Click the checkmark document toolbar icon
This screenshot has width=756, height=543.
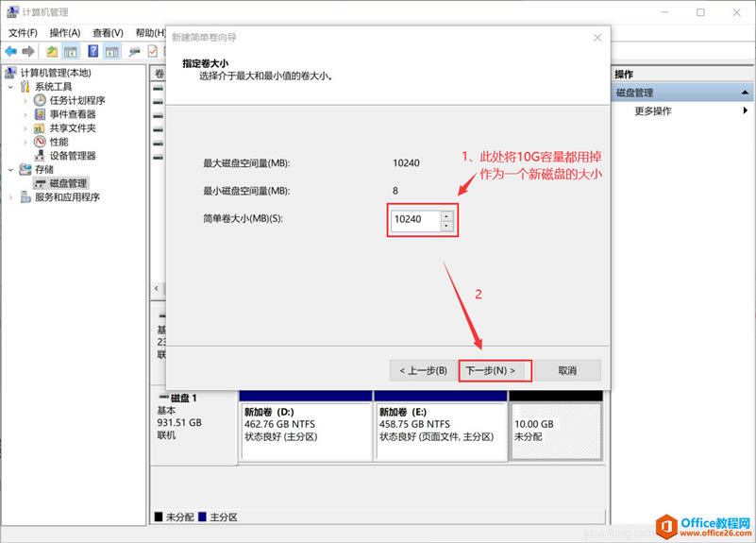[x=153, y=51]
